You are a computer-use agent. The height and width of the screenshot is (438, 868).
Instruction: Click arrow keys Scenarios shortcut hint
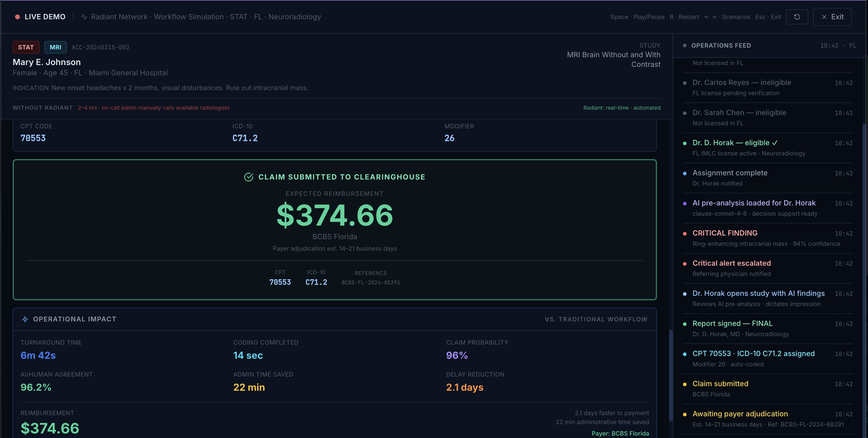[x=727, y=17]
